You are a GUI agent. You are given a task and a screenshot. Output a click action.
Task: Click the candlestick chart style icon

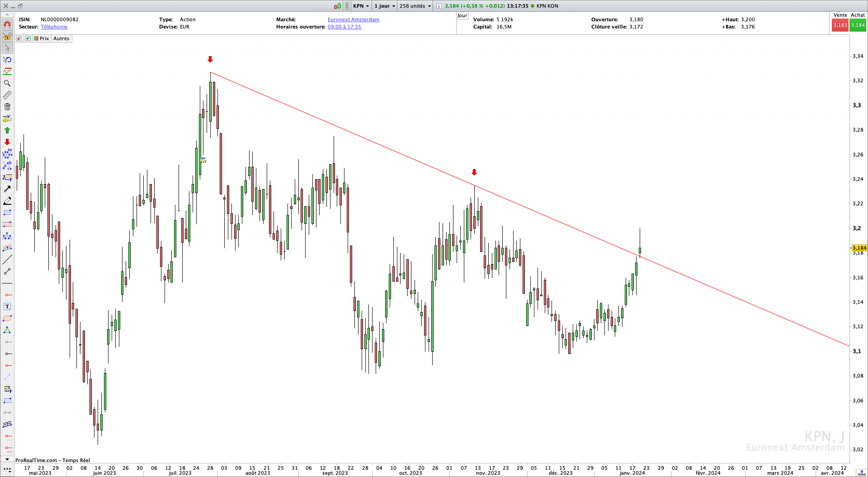338,6
